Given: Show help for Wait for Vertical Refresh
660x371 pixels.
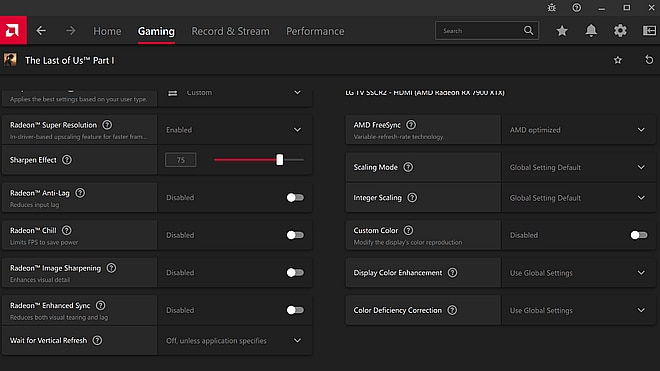Looking at the screenshot, I should [97, 340].
